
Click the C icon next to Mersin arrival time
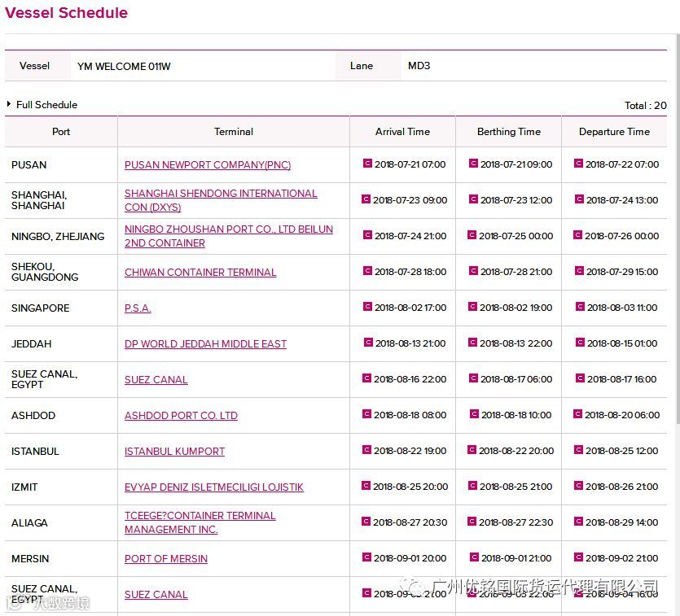[x=367, y=557]
